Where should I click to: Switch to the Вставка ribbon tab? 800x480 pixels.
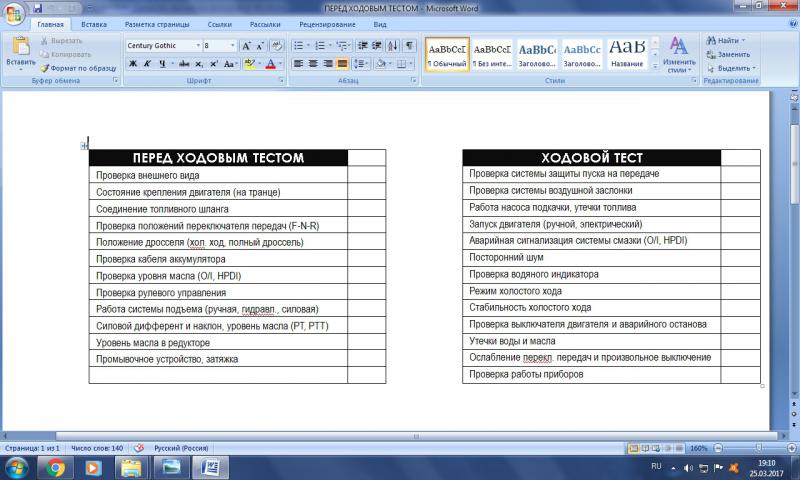[94, 22]
